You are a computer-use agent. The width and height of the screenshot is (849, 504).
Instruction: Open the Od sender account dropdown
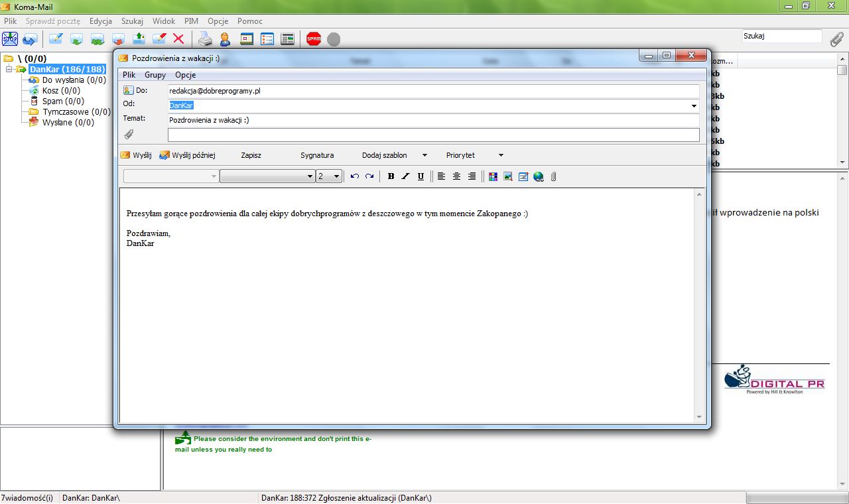coord(694,106)
